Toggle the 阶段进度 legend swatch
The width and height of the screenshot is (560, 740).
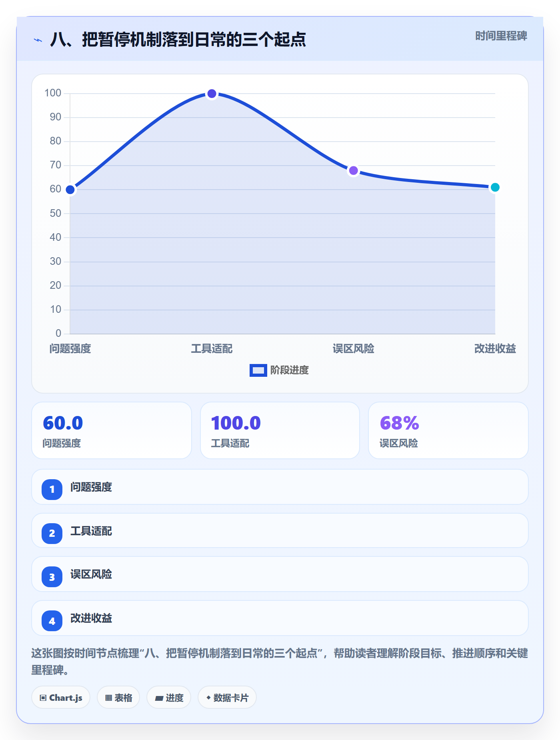(258, 370)
